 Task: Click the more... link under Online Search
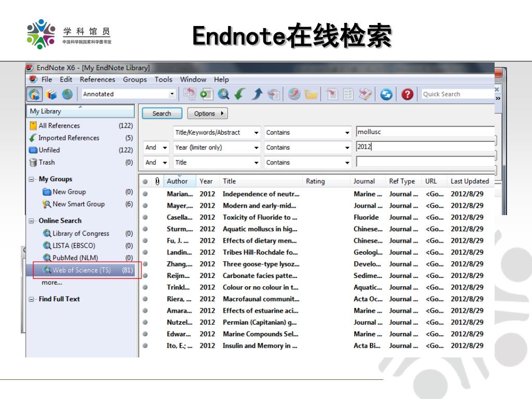(x=51, y=282)
